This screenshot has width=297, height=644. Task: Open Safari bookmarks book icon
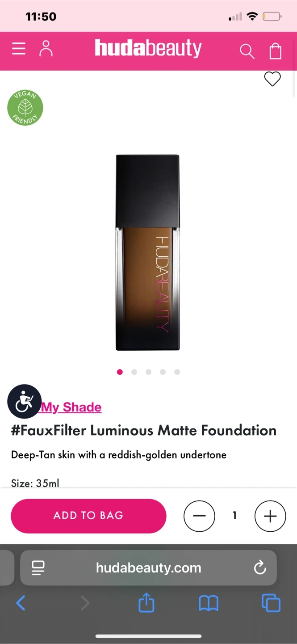point(209,604)
